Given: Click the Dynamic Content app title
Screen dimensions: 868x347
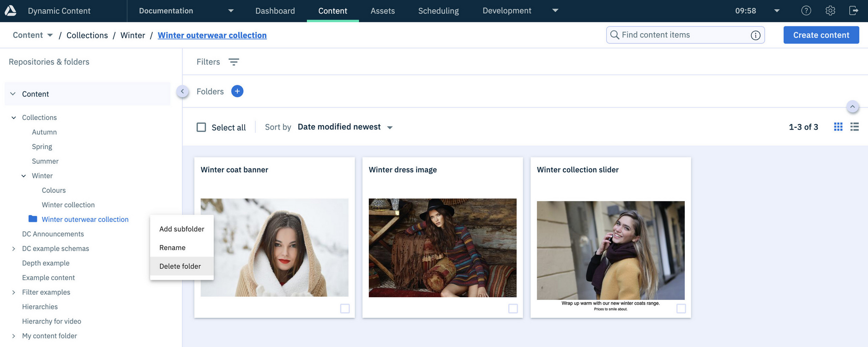Looking at the screenshot, I should pos(59,11).
